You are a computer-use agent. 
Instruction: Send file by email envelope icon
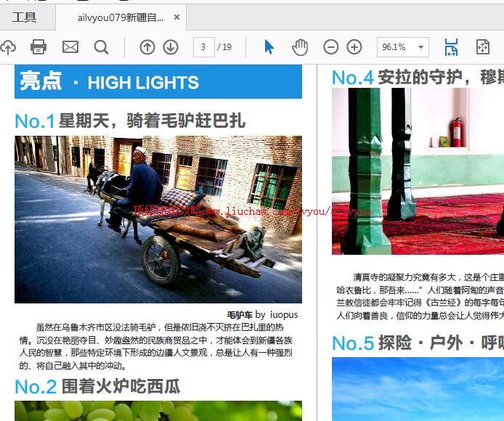[70, 47]
